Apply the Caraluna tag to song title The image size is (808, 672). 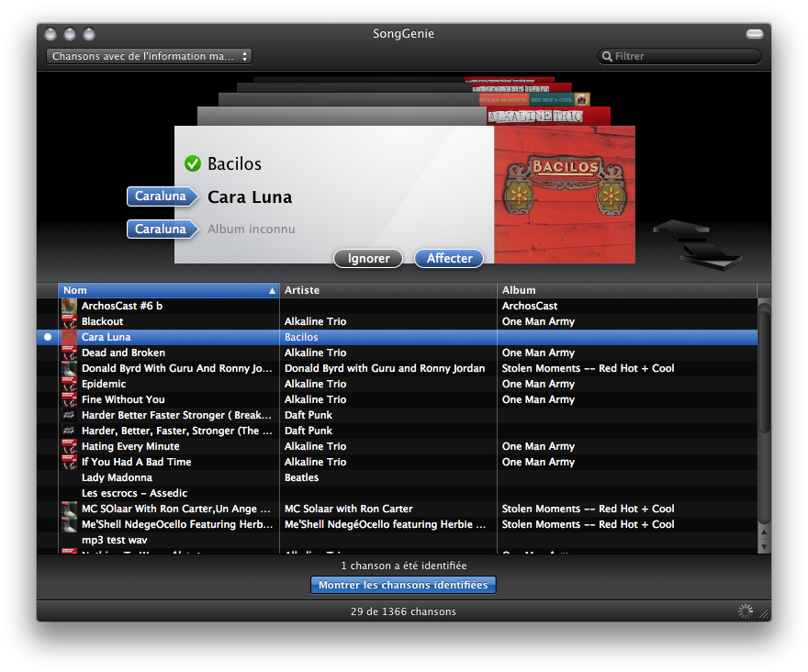[x=163, y=196]
